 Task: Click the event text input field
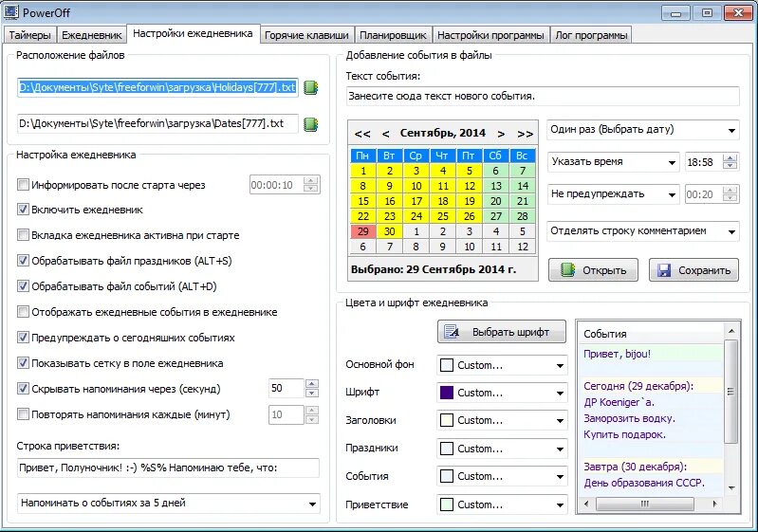543,96
